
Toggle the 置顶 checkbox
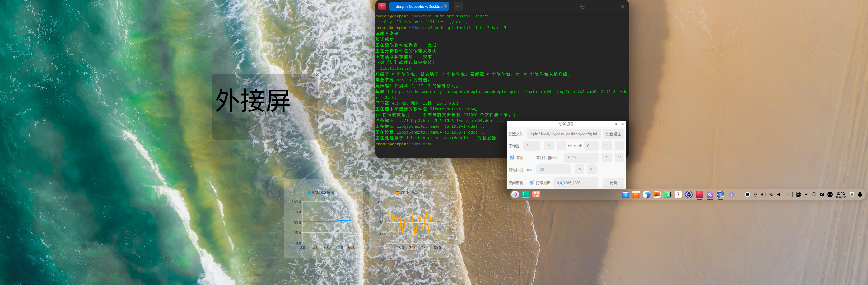[511, 158]
